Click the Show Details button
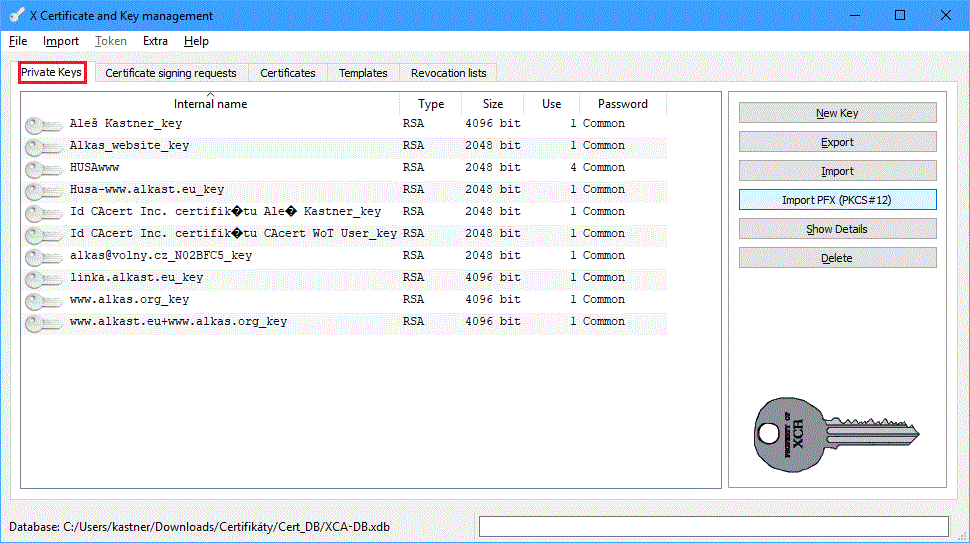Viewport: 970px width, 543px height. (837, 229)
